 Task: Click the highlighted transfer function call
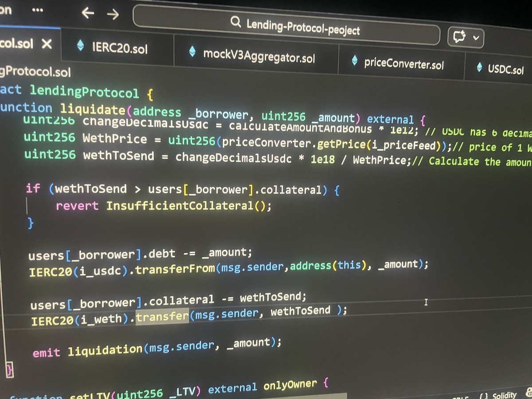tap(162, 316)
